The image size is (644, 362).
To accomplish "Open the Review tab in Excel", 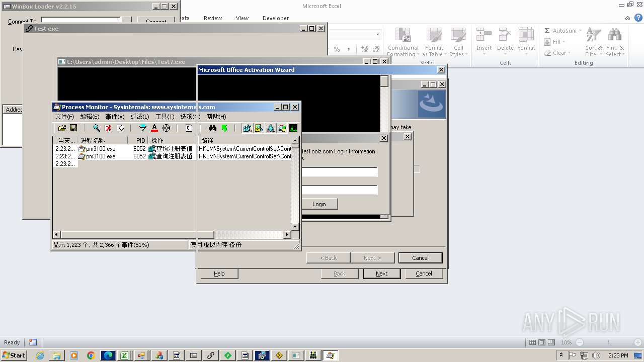I will pos(213,18).
